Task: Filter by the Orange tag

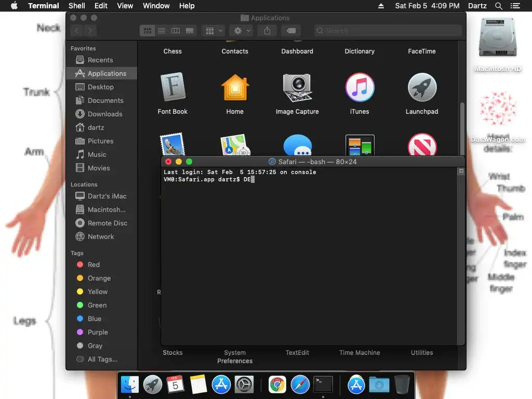Action: [101, 278]
